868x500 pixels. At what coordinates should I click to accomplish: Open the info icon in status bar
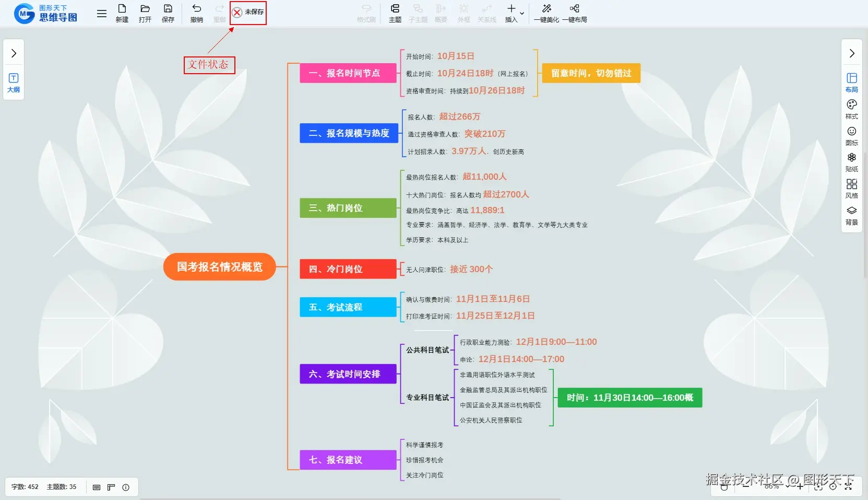126,487
